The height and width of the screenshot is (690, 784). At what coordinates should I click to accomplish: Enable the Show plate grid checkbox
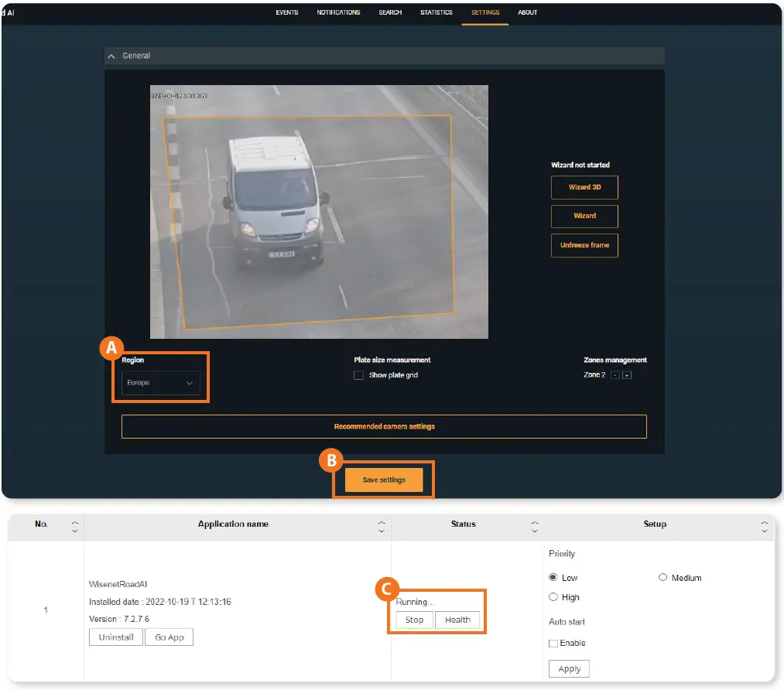[358, 375]
